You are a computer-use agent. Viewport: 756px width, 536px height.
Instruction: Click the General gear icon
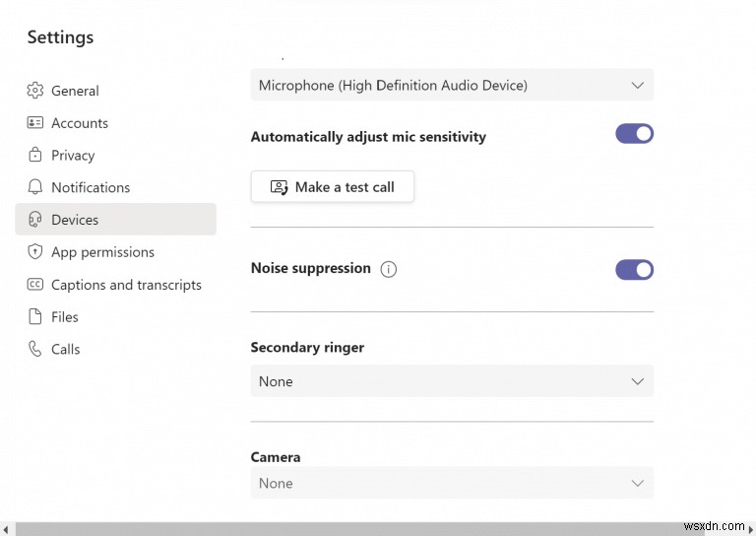click(x=34, y=91)
